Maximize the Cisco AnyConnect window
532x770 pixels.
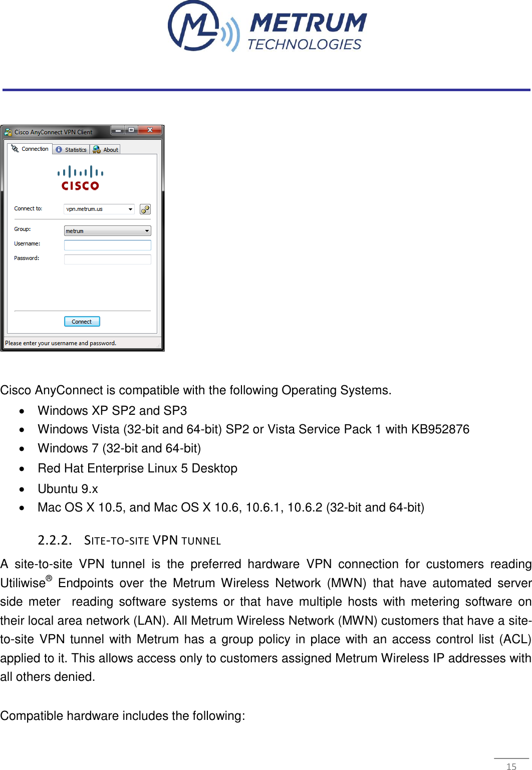[x=131, y=130]
